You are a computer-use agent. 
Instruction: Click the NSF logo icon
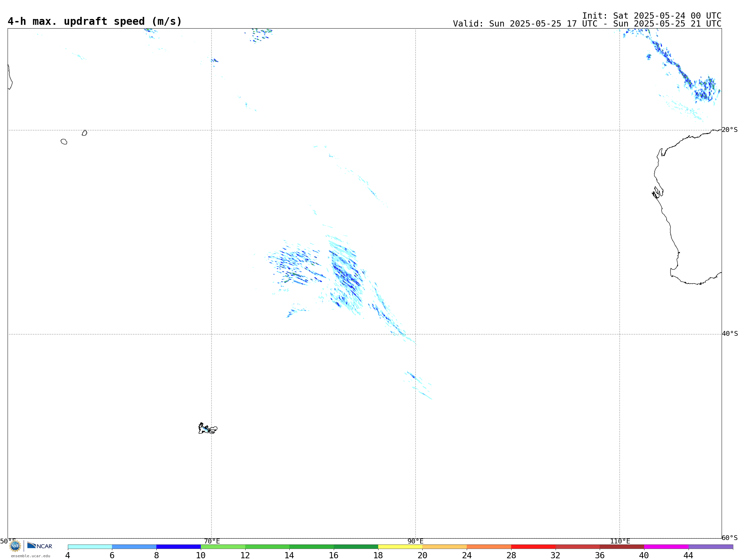point(15,546)
